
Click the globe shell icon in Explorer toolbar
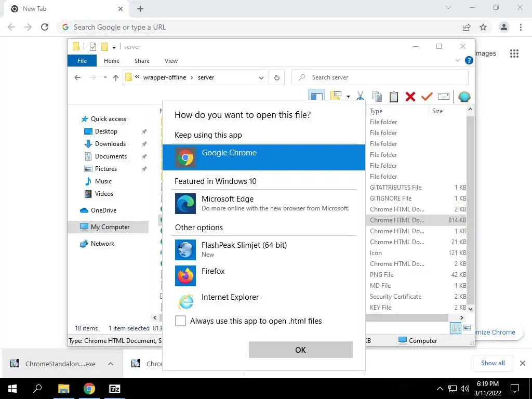[464, 97]
